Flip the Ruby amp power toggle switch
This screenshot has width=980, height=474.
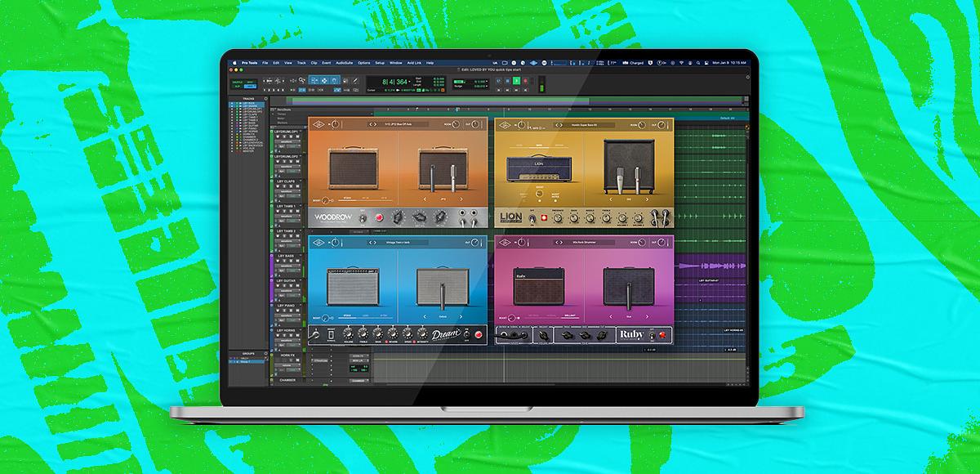[x=652, y=334]
